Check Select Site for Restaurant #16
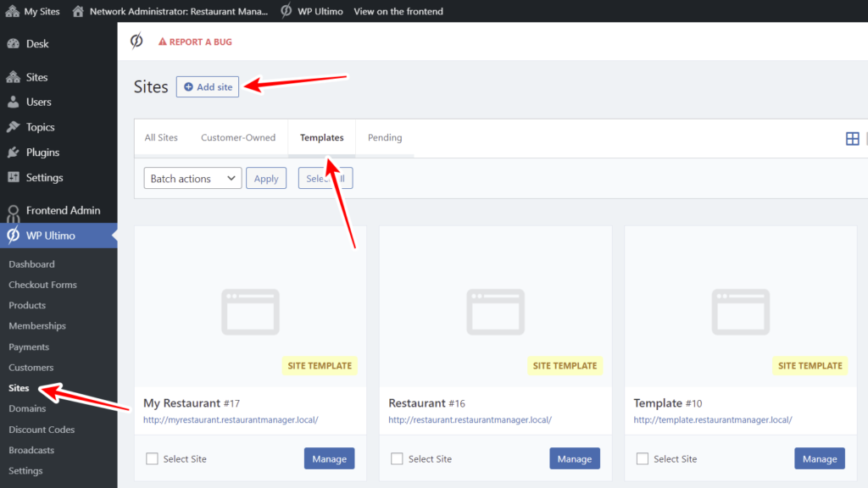The width and height of the screenshot is (868, 488). point(397,457)
